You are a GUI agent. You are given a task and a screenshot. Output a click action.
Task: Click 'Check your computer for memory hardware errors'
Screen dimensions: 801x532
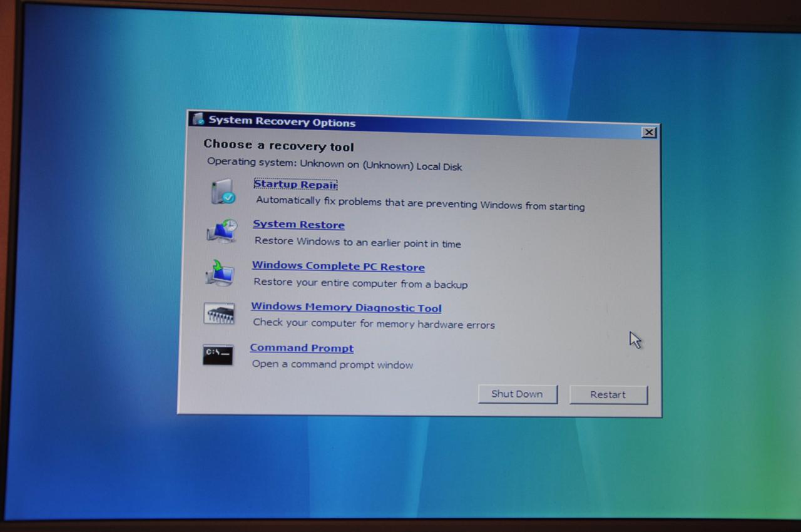point(374,324)
